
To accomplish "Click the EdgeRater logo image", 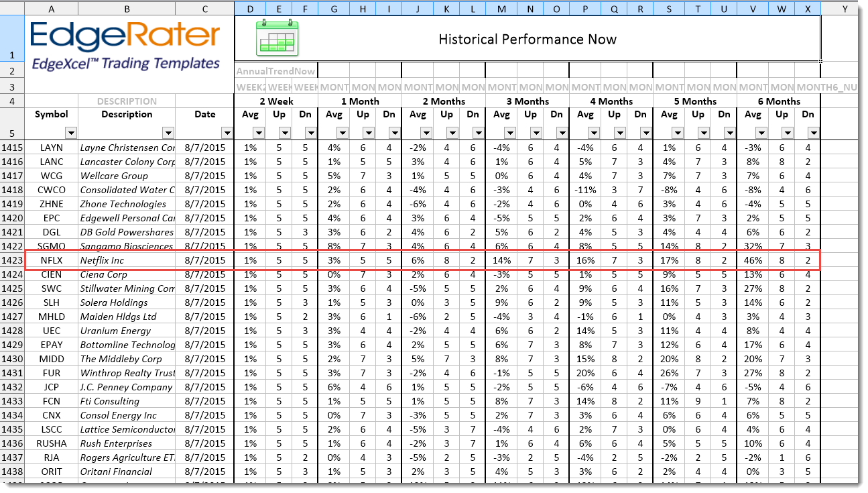I will tap(125, 45).
